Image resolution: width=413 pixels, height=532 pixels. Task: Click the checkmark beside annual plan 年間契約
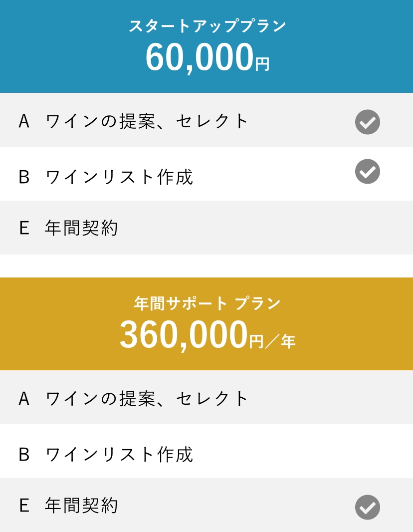click(367, 507)
